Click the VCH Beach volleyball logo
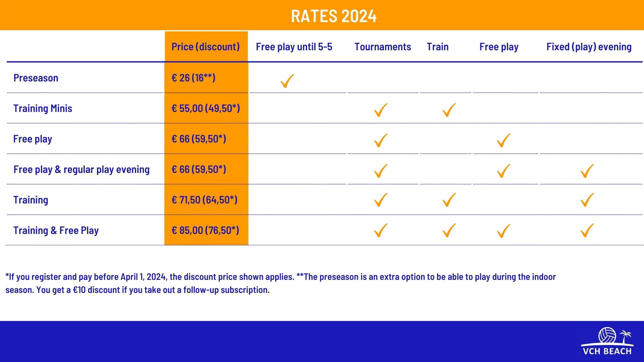This screenshot has height=362, width=644. click(x=607, y=341)
